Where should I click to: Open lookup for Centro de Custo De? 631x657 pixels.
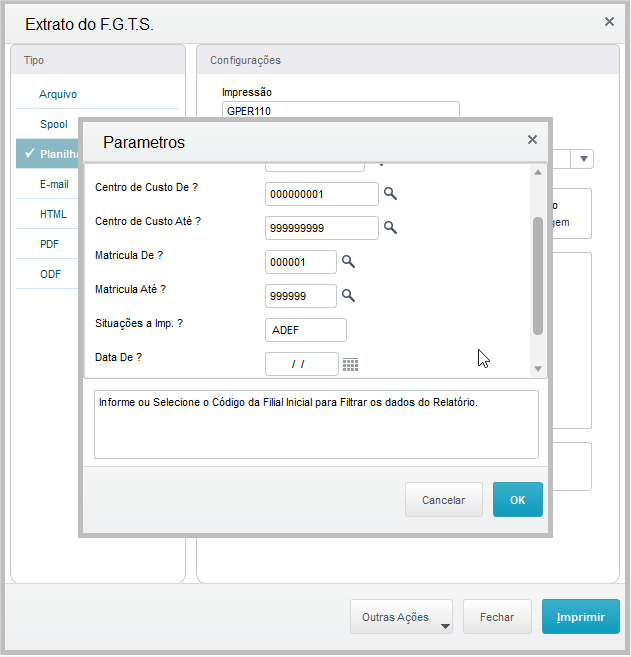(x=390, y=194)
